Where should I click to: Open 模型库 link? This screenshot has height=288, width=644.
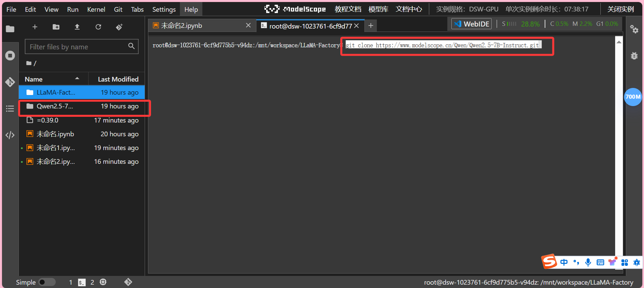click(378, 9)
